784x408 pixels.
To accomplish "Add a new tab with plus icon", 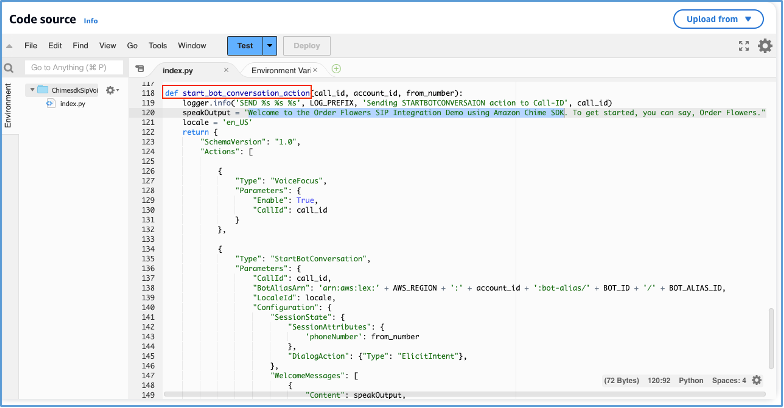I will pos(336,69).
